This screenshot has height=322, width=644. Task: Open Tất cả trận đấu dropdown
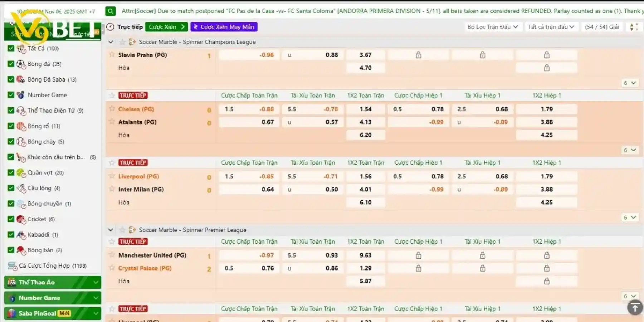[551, 27]
